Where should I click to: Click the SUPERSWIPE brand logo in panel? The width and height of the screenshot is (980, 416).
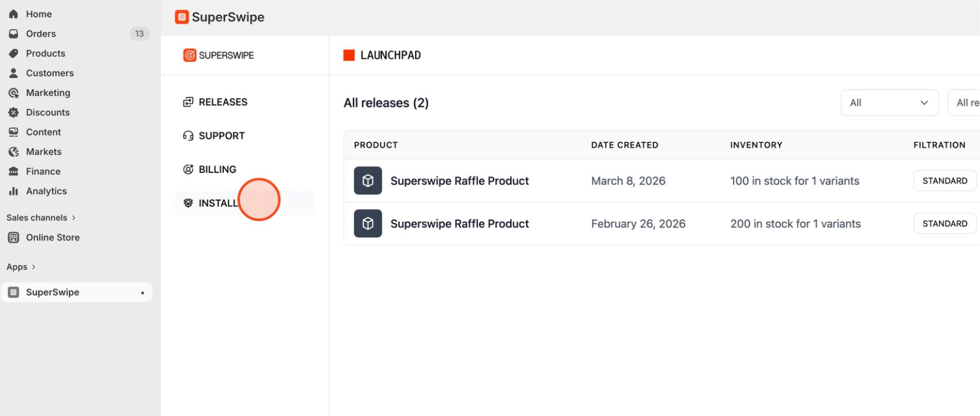[x=219, y=55]
